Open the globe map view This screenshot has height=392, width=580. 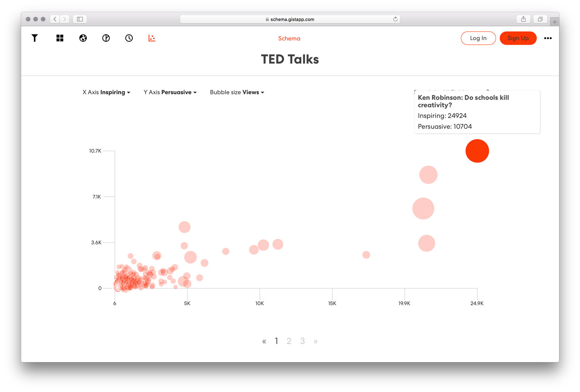83,38
